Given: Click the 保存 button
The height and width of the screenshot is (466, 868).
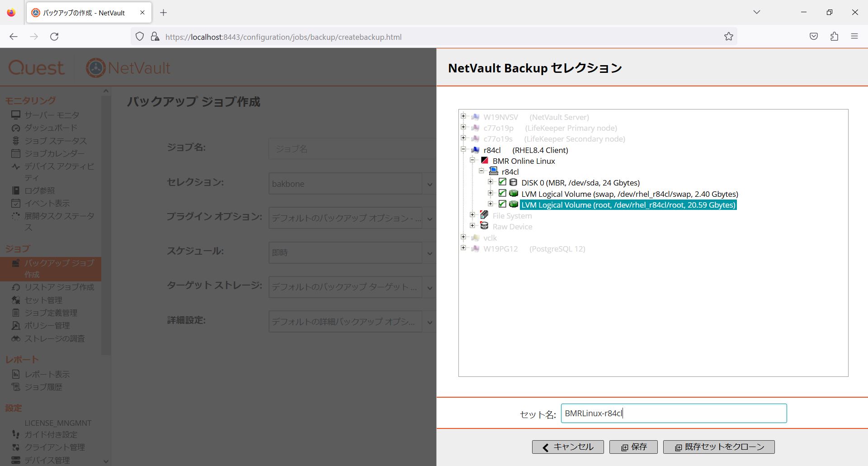Looking at the screenshot, I should [633, 447].
